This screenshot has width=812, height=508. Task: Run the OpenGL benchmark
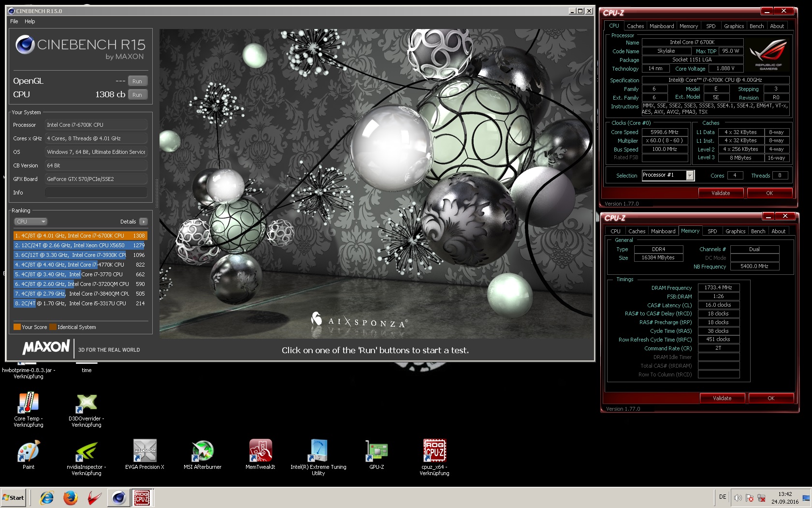click(x=137, y=81)
